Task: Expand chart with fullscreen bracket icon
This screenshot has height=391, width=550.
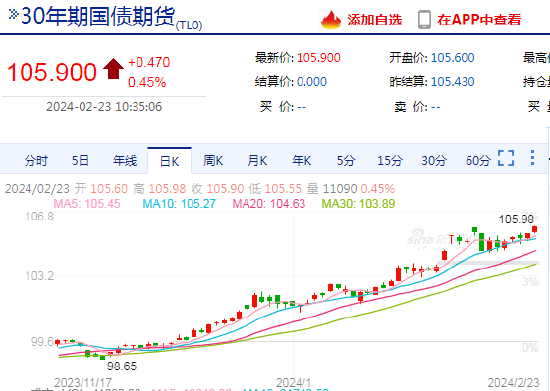Action: 506,158
